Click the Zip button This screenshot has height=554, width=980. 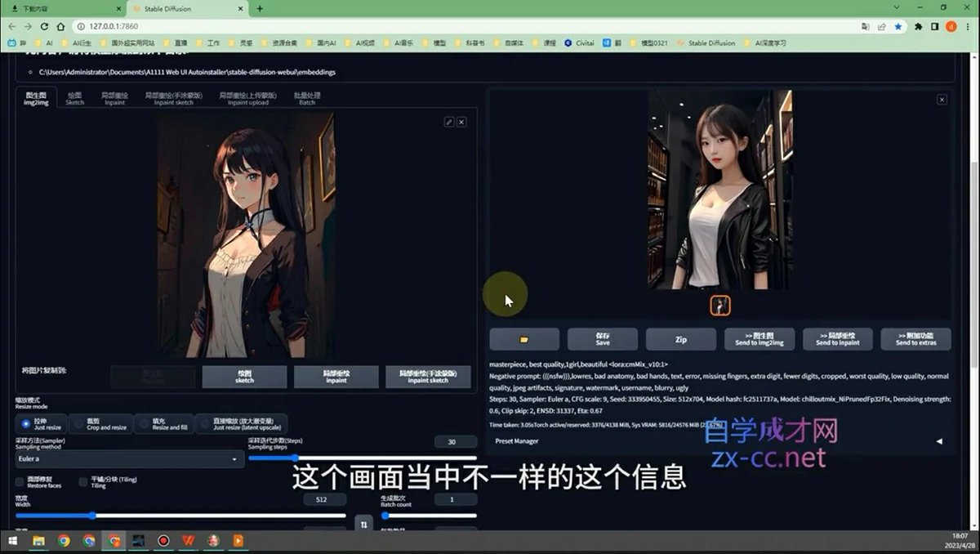click(680, 339)
